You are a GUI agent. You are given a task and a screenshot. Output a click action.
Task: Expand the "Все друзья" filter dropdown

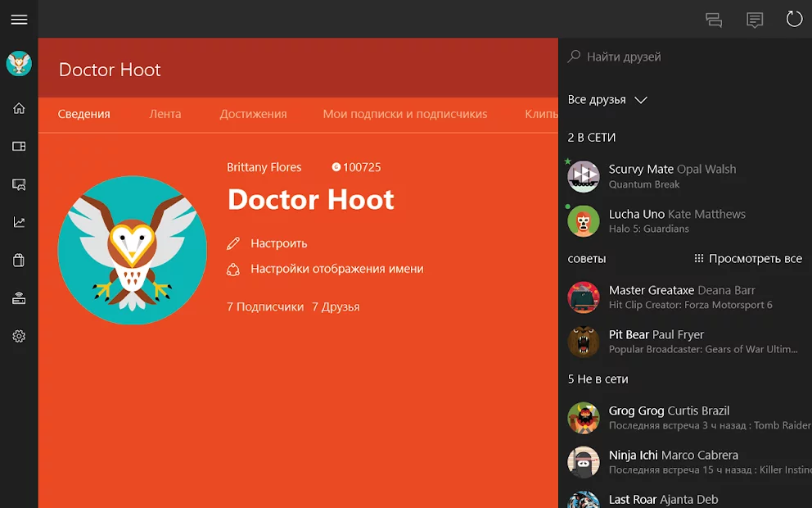coord(607,100)
